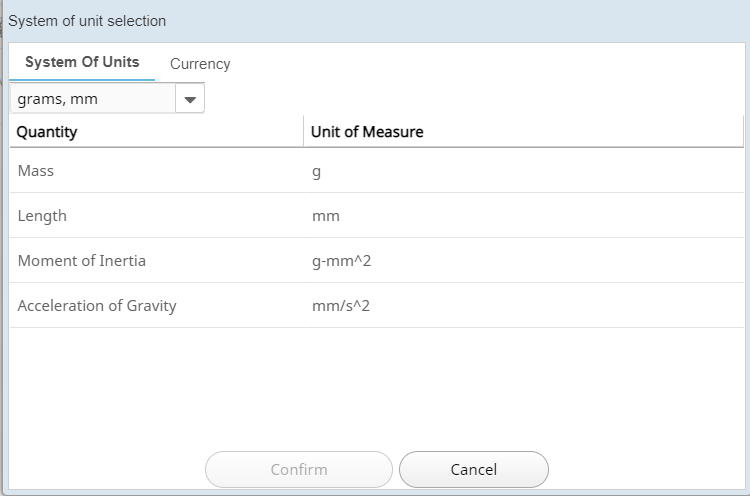Click the Quantity column header
750x496 pixels.
pyautogui.click(x=156, y=132)
